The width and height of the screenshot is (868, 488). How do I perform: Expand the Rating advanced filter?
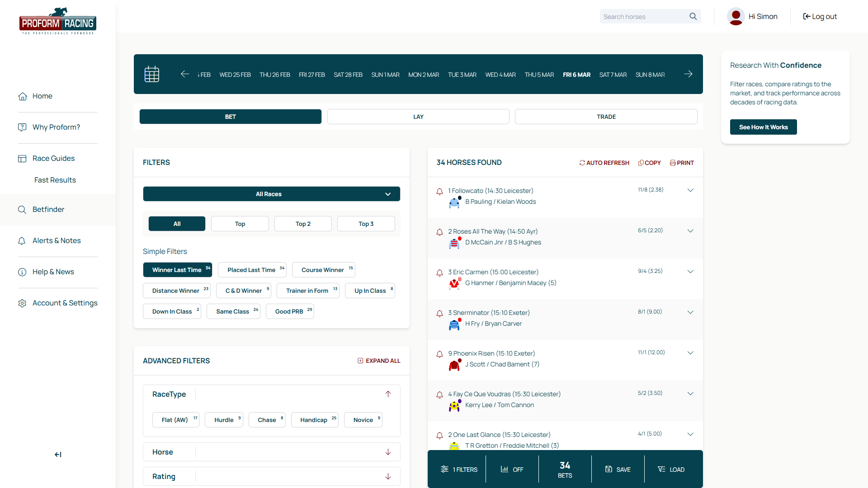(388, 476)
